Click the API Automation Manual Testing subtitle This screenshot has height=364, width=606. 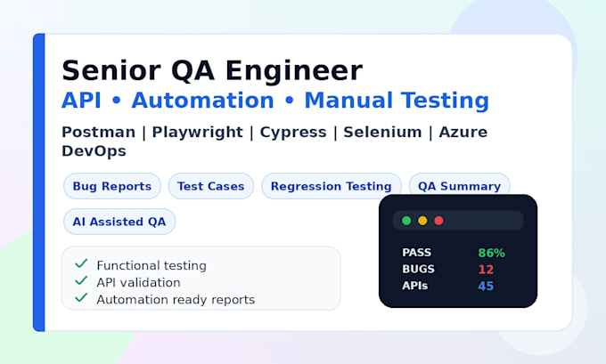[x=275, y=101]
